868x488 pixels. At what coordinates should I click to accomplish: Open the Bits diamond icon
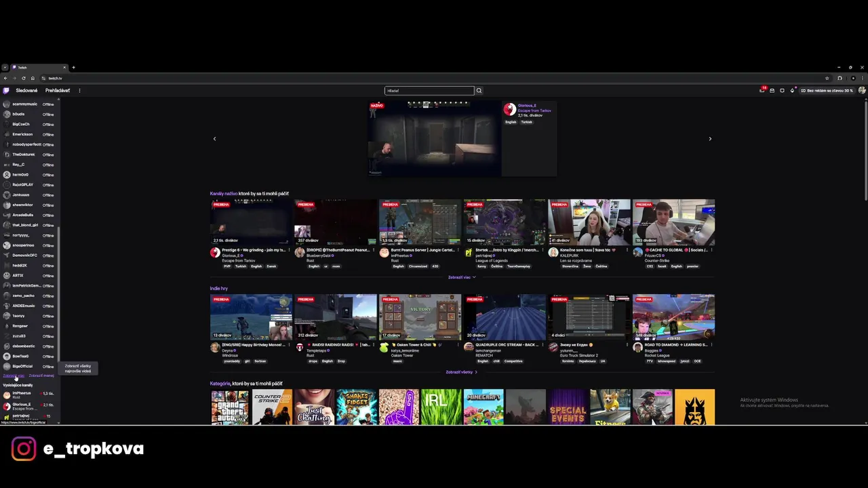pyautogui.click(x=792, y=90)
